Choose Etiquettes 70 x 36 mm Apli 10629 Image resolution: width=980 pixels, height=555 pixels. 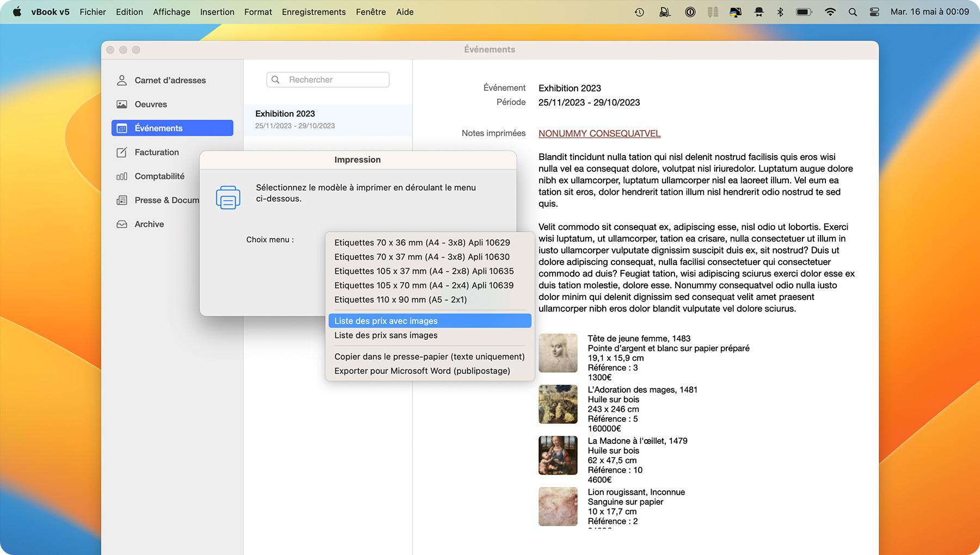coord(430,243)
